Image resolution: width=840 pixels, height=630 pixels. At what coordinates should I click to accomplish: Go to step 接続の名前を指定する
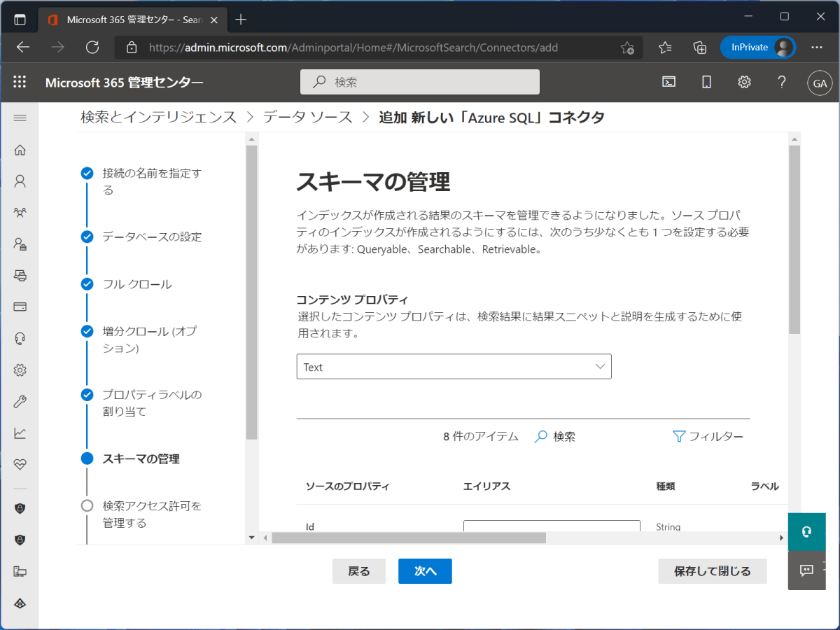click(152, 181)
